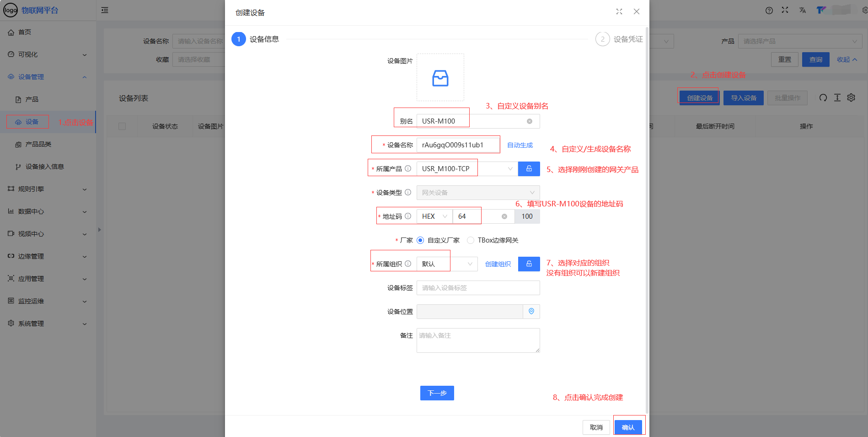Clear the 别名 field with its clear icon
Image resolution: width=868 pixels, height=437 pixels.
(529, 121)
